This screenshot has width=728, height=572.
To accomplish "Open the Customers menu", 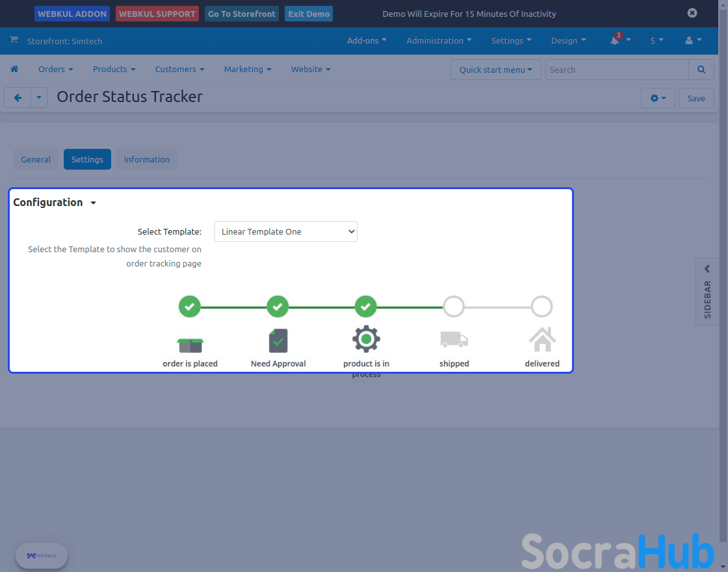I will click(179, 69).
